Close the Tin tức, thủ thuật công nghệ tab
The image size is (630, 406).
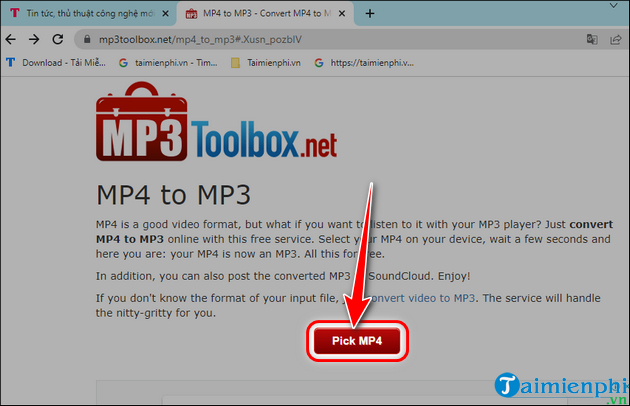tap(165, 14)
